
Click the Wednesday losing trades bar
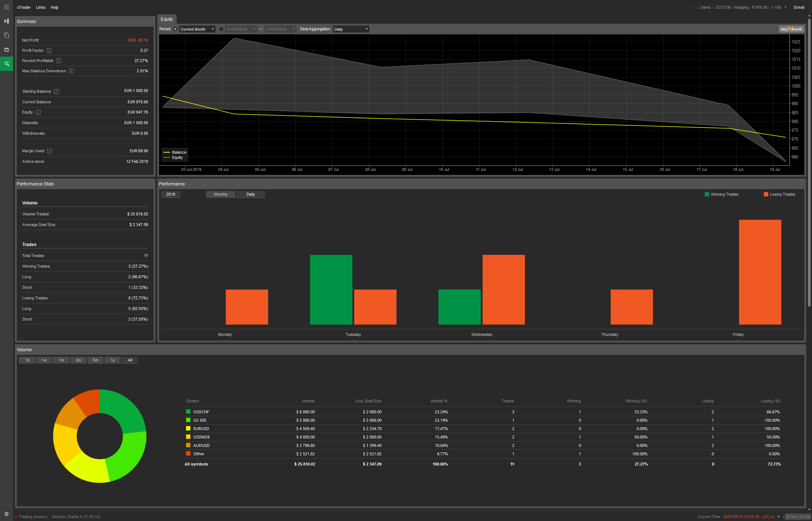point(503,290)
